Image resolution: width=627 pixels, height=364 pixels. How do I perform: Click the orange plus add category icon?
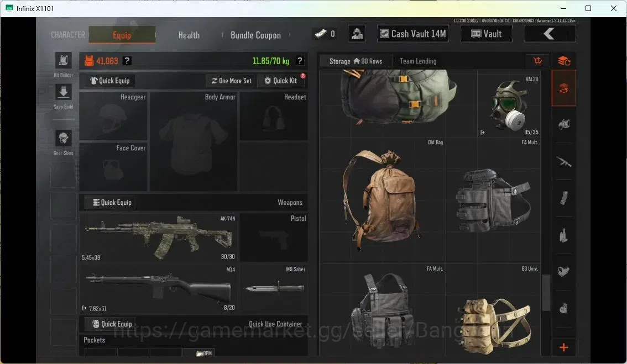(564, 347)
